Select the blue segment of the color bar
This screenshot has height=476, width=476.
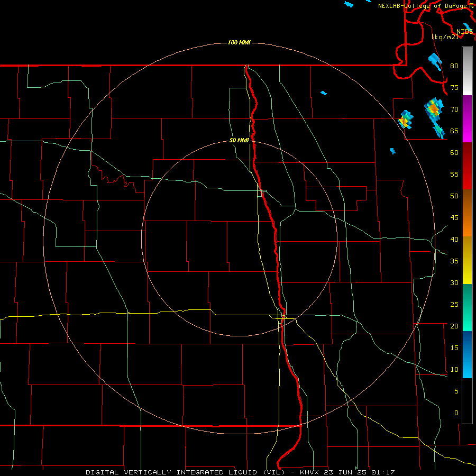[x=467, y=354]
